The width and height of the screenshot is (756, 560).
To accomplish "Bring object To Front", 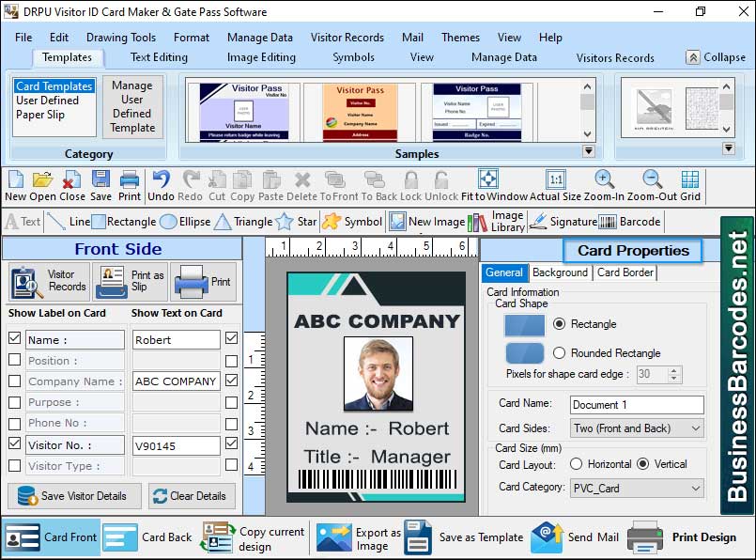I will click(x=339, y=186).
